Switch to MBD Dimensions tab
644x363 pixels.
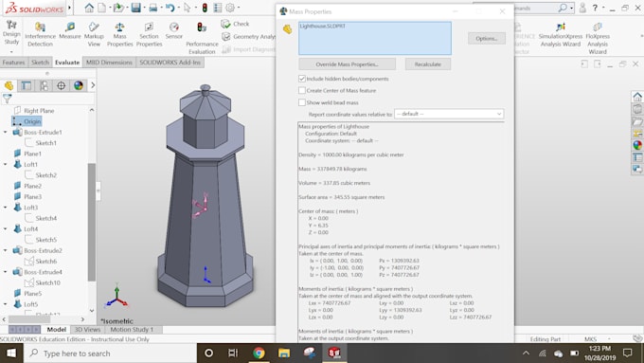tap(109, 63)
